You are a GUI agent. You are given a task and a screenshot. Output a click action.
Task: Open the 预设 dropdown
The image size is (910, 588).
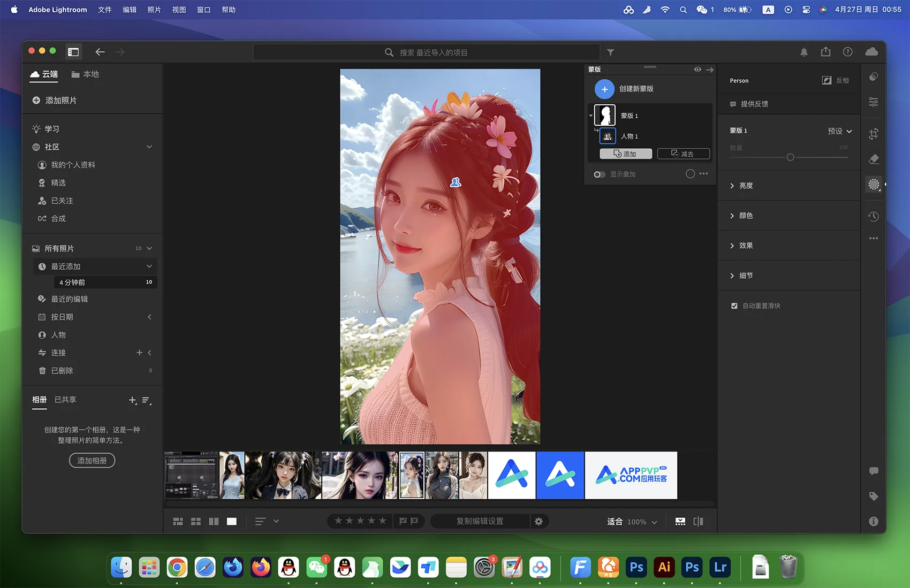(x=839, y=131)
